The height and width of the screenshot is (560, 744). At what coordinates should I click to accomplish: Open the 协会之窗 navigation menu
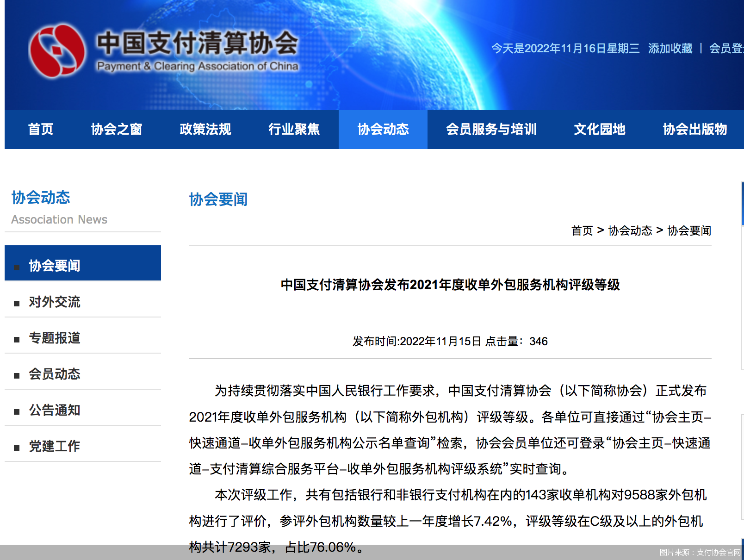tap(117, 130)
